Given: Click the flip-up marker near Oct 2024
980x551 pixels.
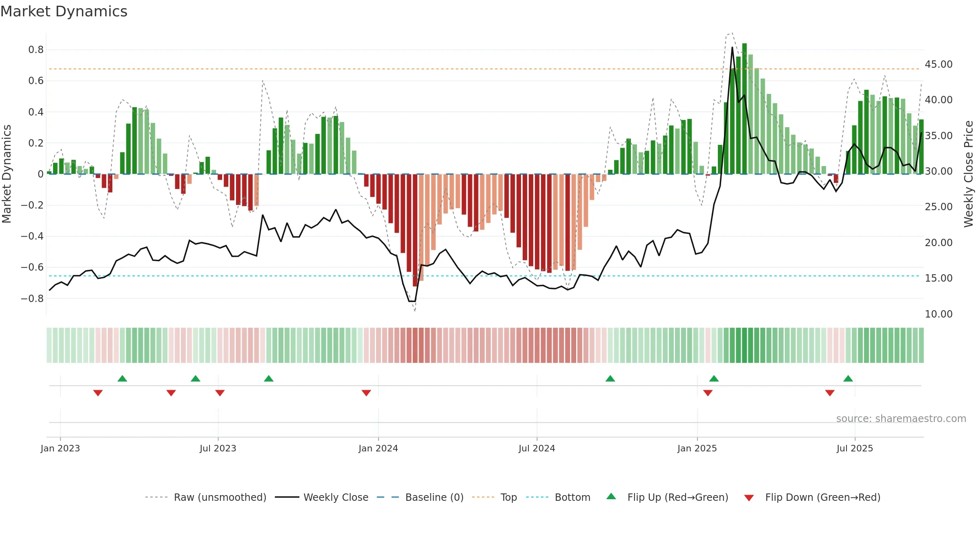Looking at the screenshot, I should [x=610, y=378].
